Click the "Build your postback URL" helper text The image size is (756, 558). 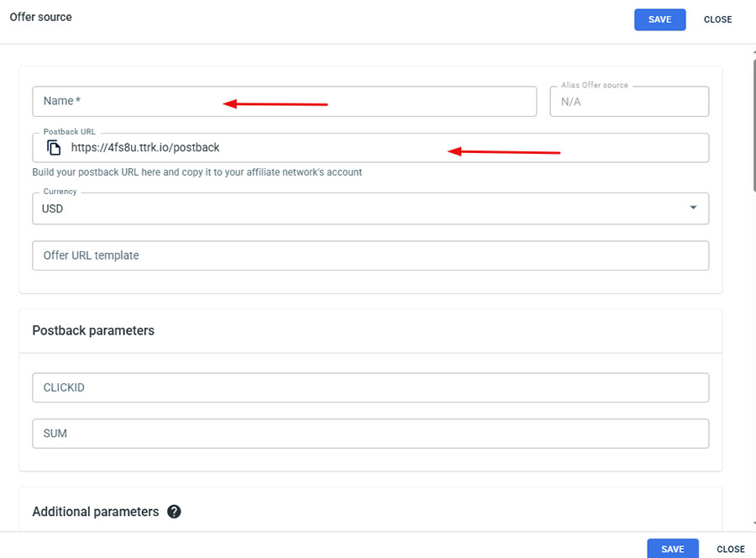tap(197, 172)
